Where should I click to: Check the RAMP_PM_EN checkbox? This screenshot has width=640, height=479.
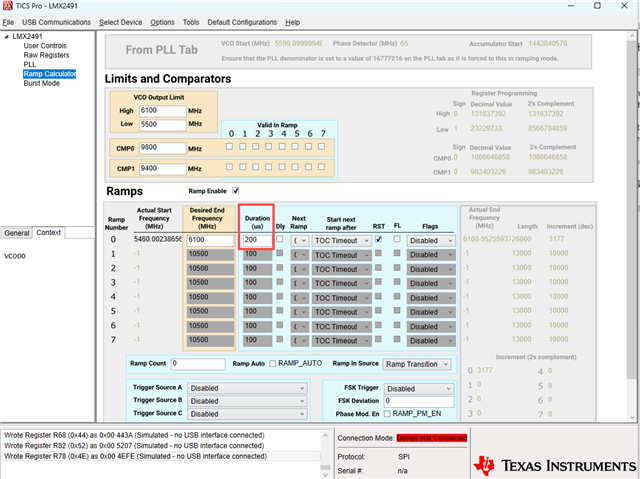pyautogui.click(x=388, y=413)
